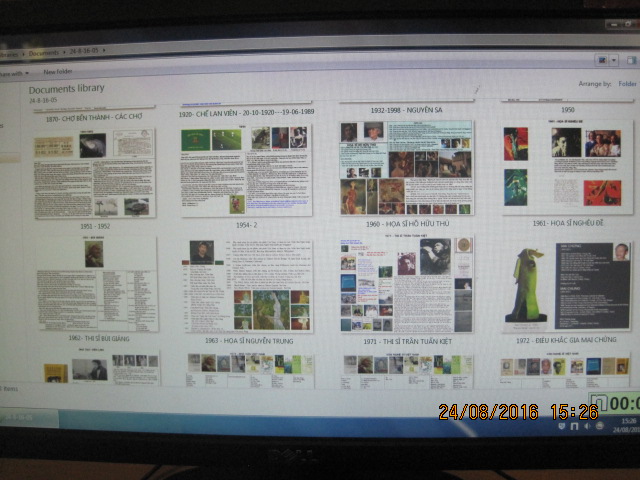
Task: Click the volume speaker tray icon
Action: point(587,426)
